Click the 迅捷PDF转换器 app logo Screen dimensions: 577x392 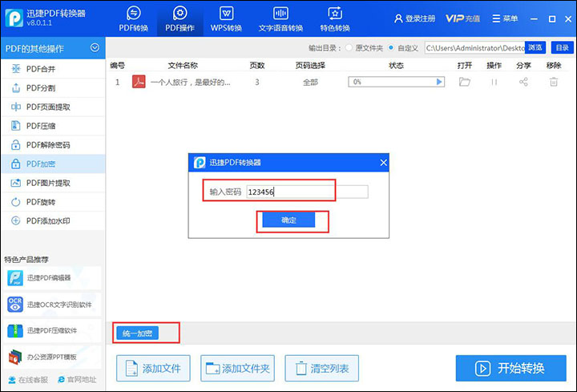pyautogui.click(x=14, y=18)
